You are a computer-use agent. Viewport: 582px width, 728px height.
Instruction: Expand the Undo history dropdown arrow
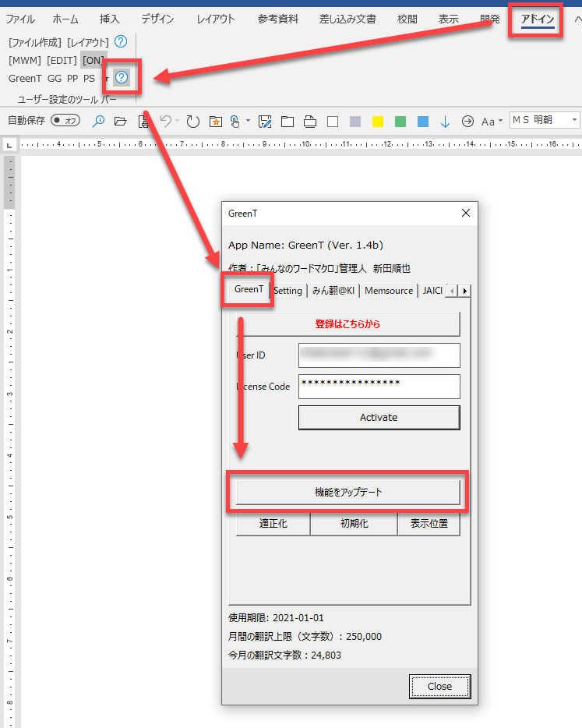(177, 121)
